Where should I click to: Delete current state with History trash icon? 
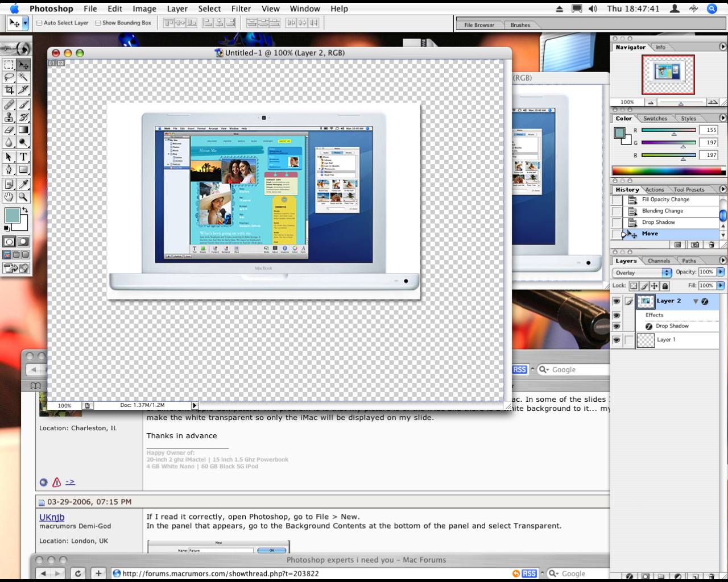coord(711,244)
